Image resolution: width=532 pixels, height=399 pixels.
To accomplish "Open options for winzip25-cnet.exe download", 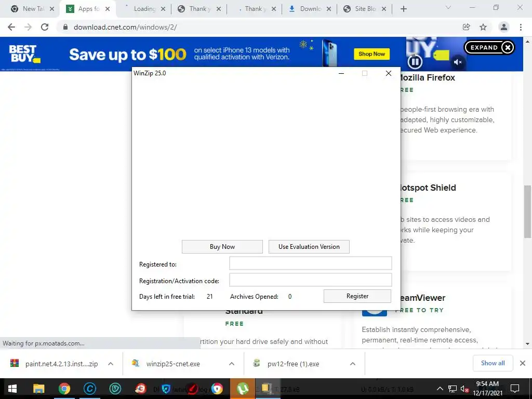I will 232,364.
